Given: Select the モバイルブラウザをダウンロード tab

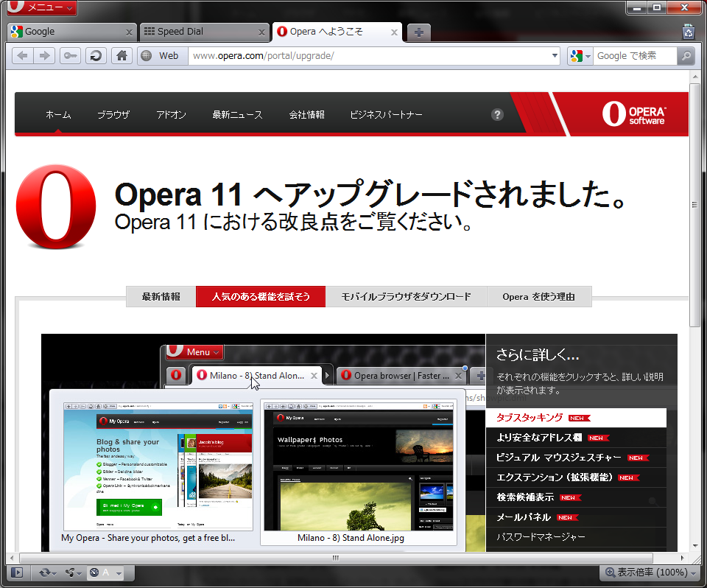Looking at the screenshot, I should 407,296.
